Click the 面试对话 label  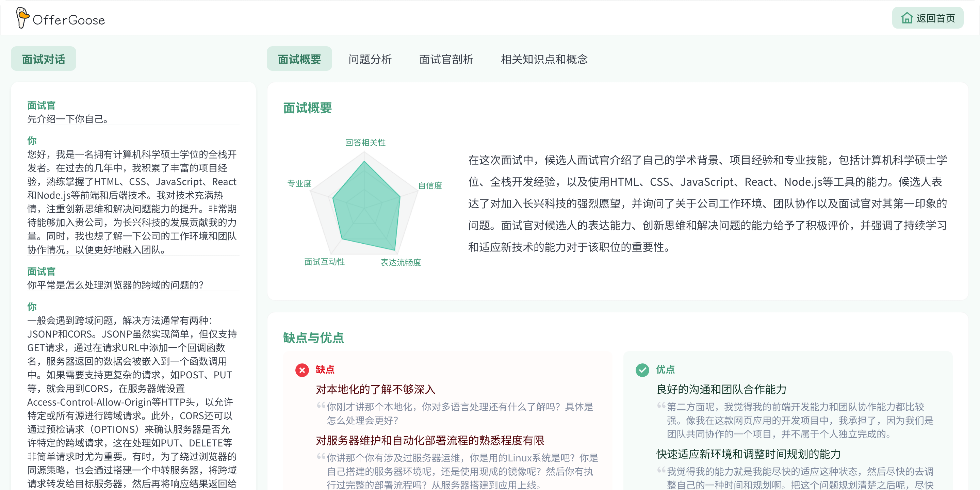coord(43,59)
